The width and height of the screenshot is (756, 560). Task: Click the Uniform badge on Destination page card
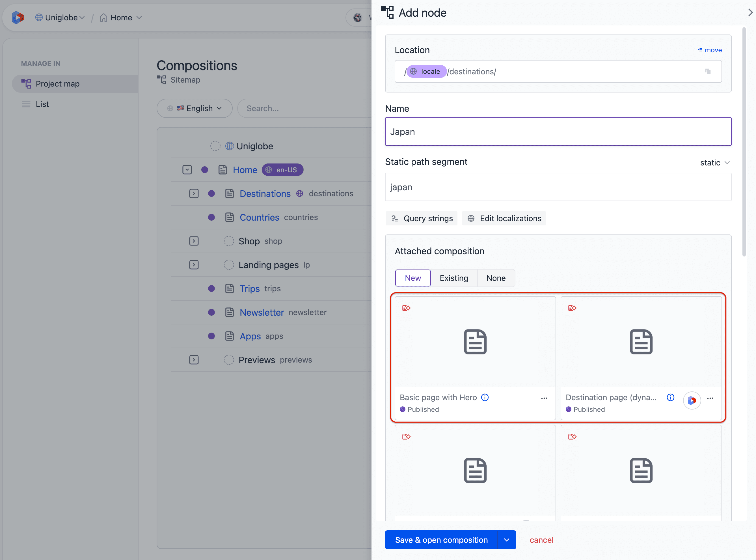click(692, 400)
